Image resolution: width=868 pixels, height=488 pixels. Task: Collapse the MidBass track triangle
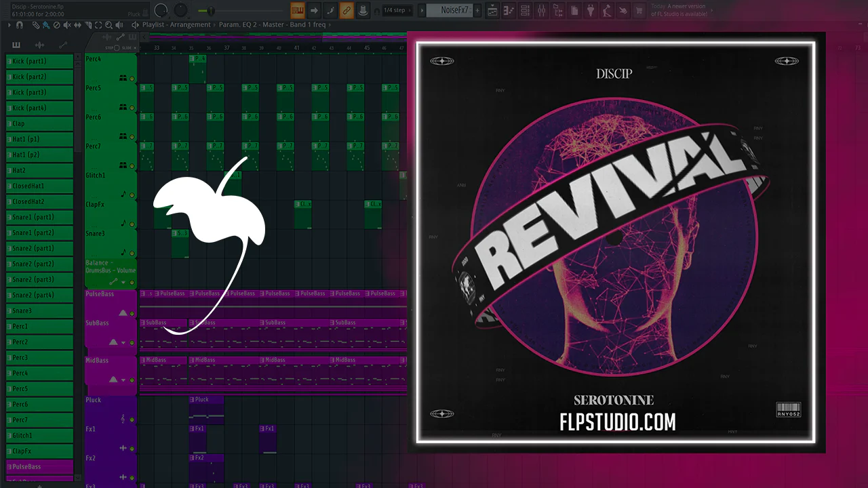[x=113, y=380]
